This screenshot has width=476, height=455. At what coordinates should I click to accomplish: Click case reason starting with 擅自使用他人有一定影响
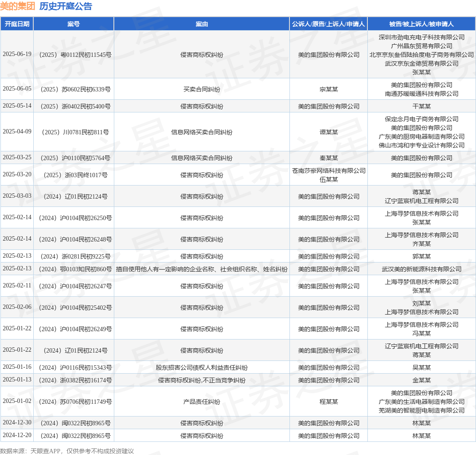[201, 269]
